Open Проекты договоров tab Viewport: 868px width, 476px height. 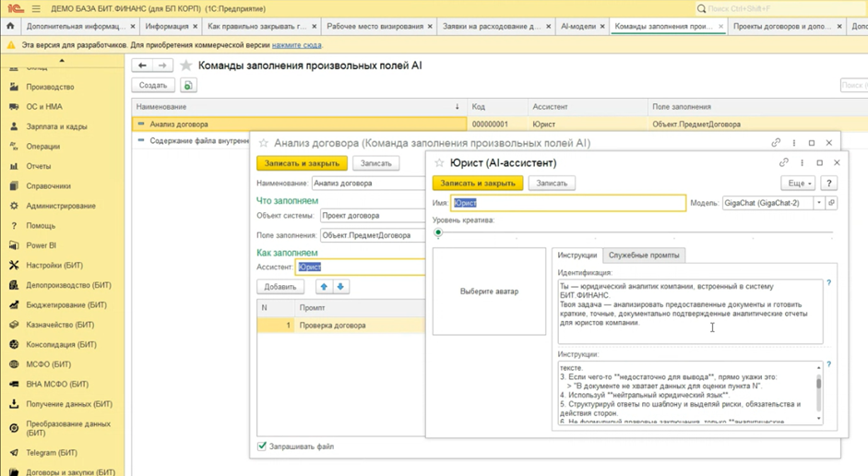[781, 26]
